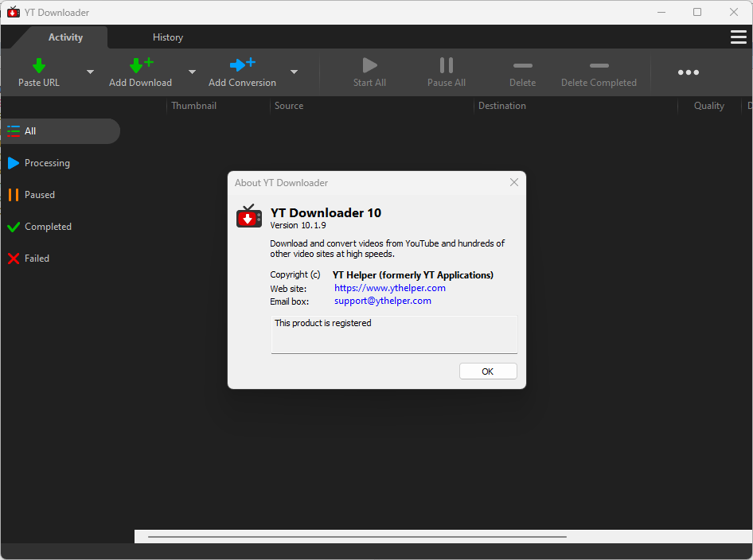Open the Paste URL dropdown arrow
The height and width of the screenshot is (560, 753).
(90, 72)
